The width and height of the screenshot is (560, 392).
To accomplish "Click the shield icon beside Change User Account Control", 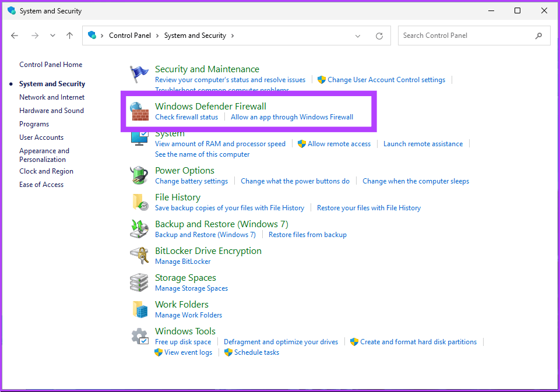I will [322, 80].
